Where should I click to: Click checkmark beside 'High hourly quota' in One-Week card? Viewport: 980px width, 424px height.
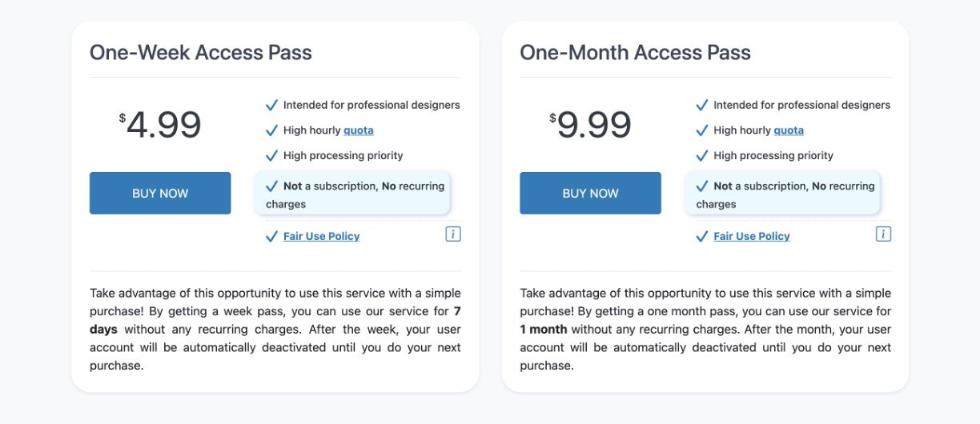coord(271,130)
